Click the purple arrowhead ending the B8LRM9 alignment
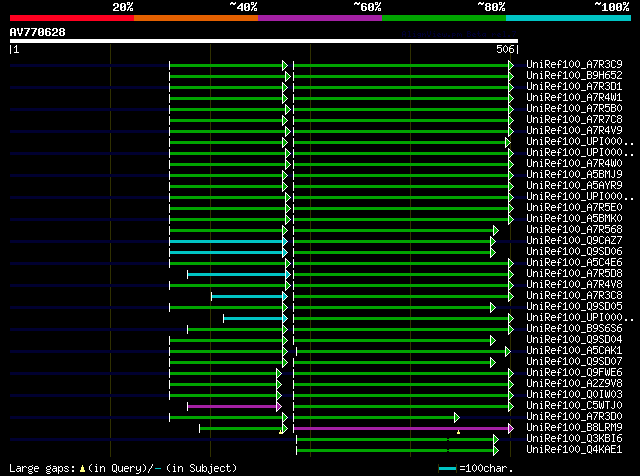This screenshot has height=476, width=640. point(511,429)
